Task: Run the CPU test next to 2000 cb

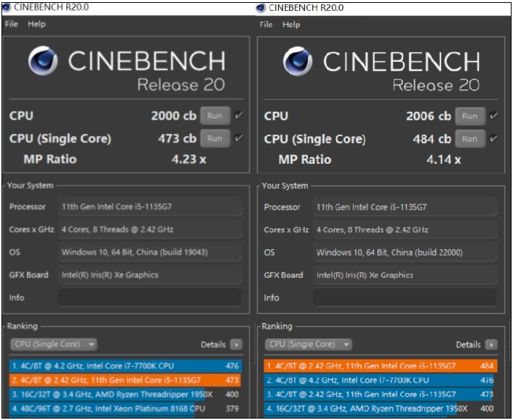Action: pos(215,116)
